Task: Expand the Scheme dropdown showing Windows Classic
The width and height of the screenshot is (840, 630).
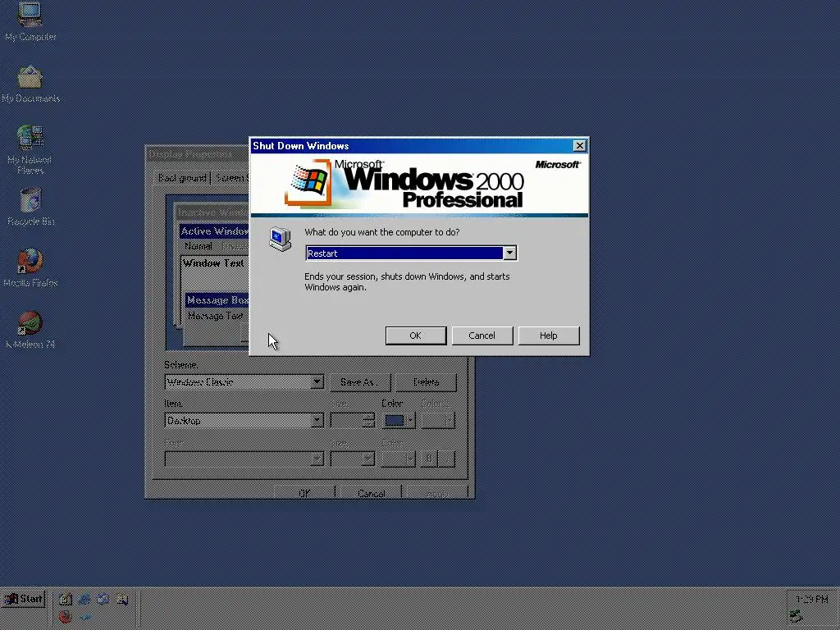Action: [x=317, y=382]
